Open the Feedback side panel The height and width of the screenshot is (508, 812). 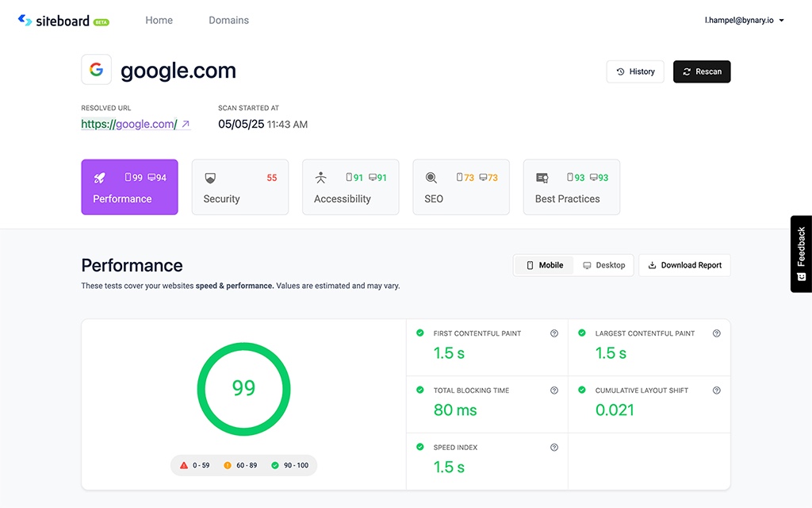point(801,254)
